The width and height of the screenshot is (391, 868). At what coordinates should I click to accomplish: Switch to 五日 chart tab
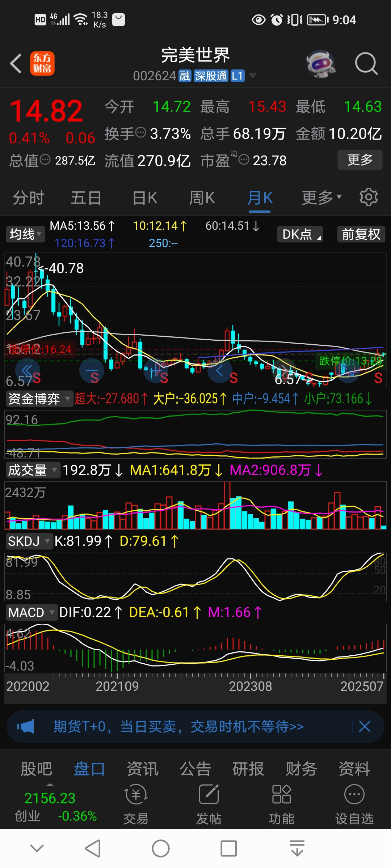(x=86, y=198)
